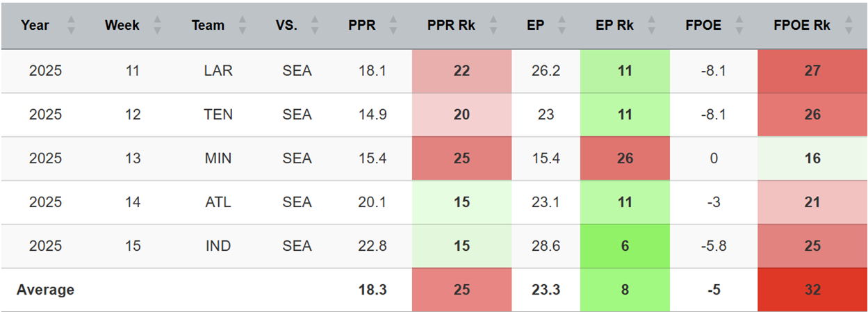Click the Year column header label
Image resolution: width=868 pixels, height=312 pixels.
(x=35, y=26)
